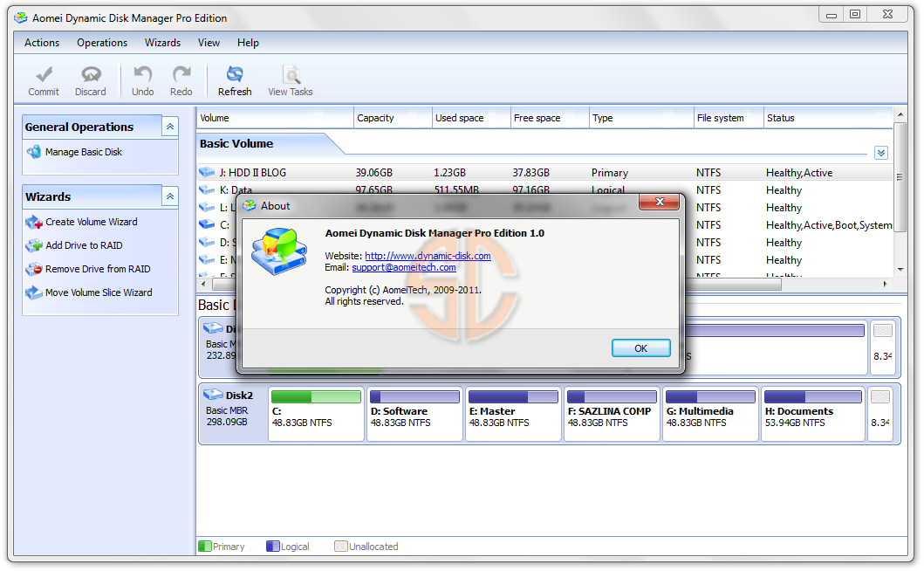Click horizontal scrollbar right arrow
The image size is (924, 571).
tap(885, 284)
